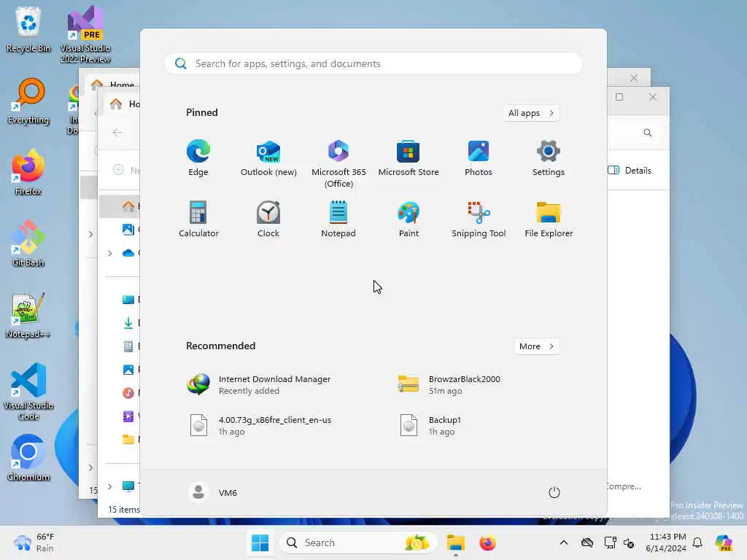This screenshot has width=747, height=560.
Task: Open Settings gear in pinned apps
Action: pos(549,158)
